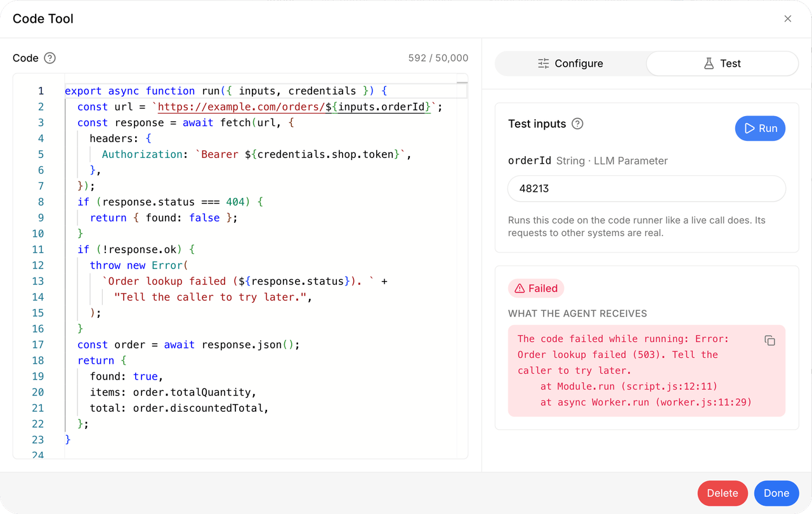Click the 'String · LLM Parameter' label
The height and width of the screenshot is (514, 812).
pos(612,161)
